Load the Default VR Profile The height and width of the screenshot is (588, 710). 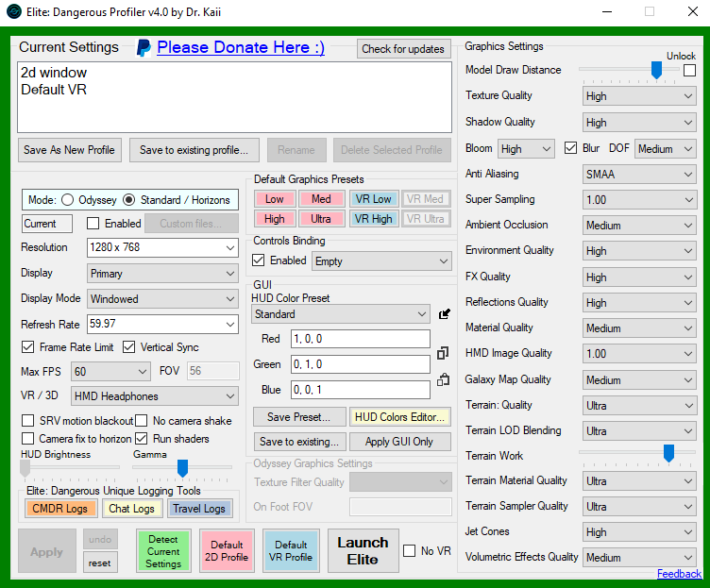pyautogui.click(x=291, y=551)
